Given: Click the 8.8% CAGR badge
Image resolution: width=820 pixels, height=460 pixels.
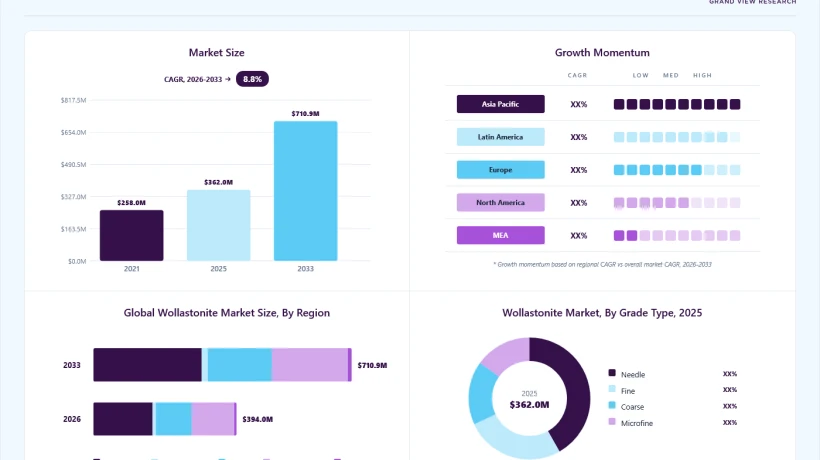Looking at the screenshot, I should (x=252, y=79).
